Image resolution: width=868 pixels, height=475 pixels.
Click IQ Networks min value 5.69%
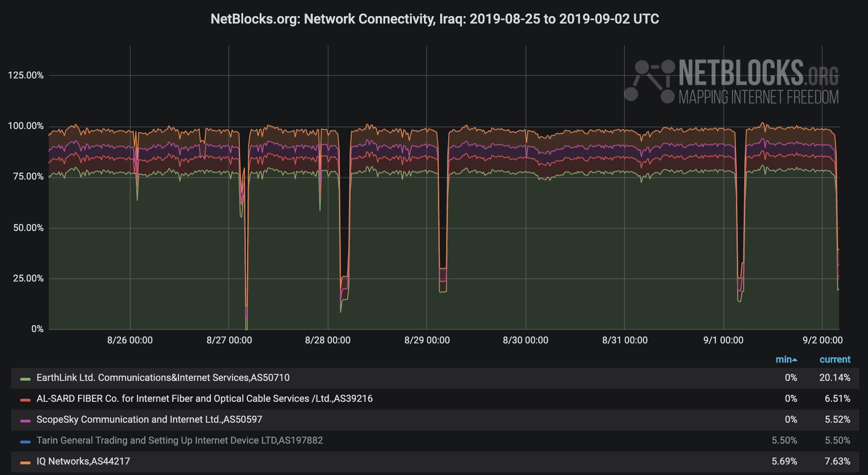click(784, 461)
